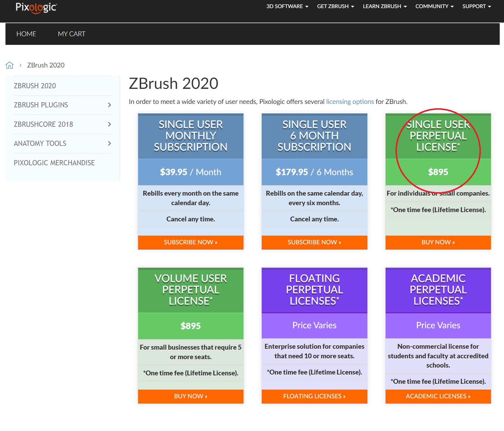Click the ZBrush 2020 breadcrumb text

[46, 65]
